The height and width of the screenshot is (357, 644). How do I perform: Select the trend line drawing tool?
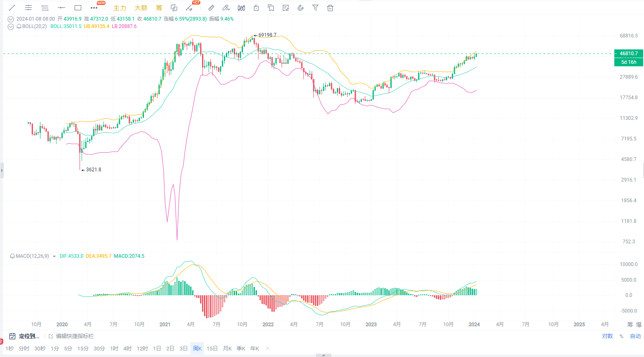pyautogui.click(x=11, y=7)
